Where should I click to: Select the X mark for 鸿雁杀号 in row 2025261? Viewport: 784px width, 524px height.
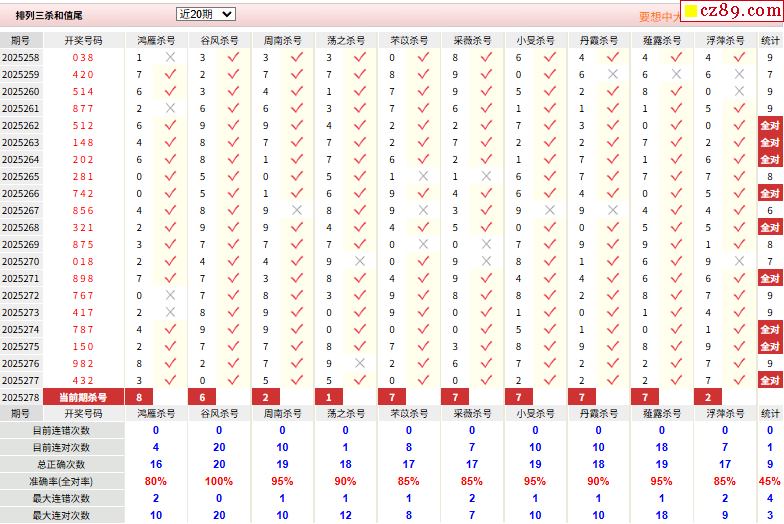click(x=170, y=108)
